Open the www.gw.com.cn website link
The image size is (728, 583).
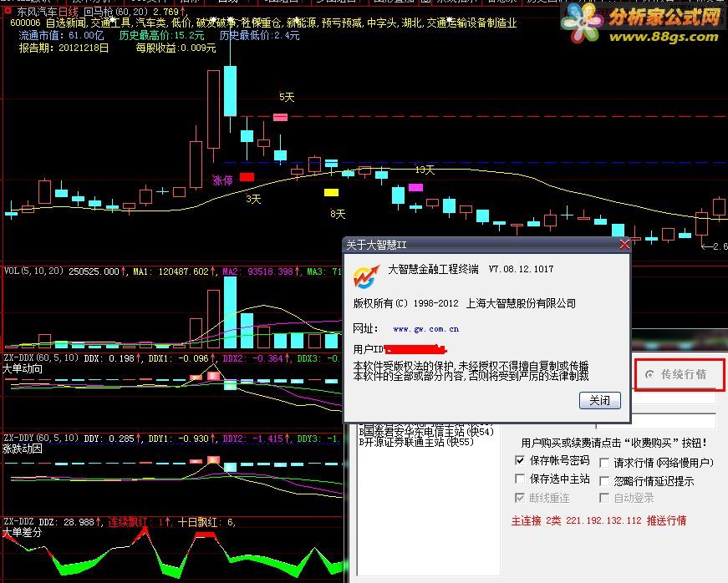(x=425, y=329)
